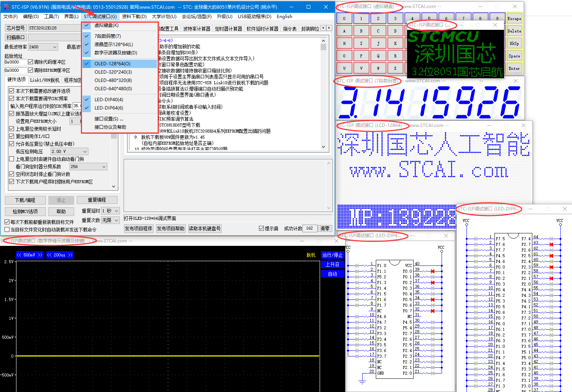Open 文件(F) menu

11,17
